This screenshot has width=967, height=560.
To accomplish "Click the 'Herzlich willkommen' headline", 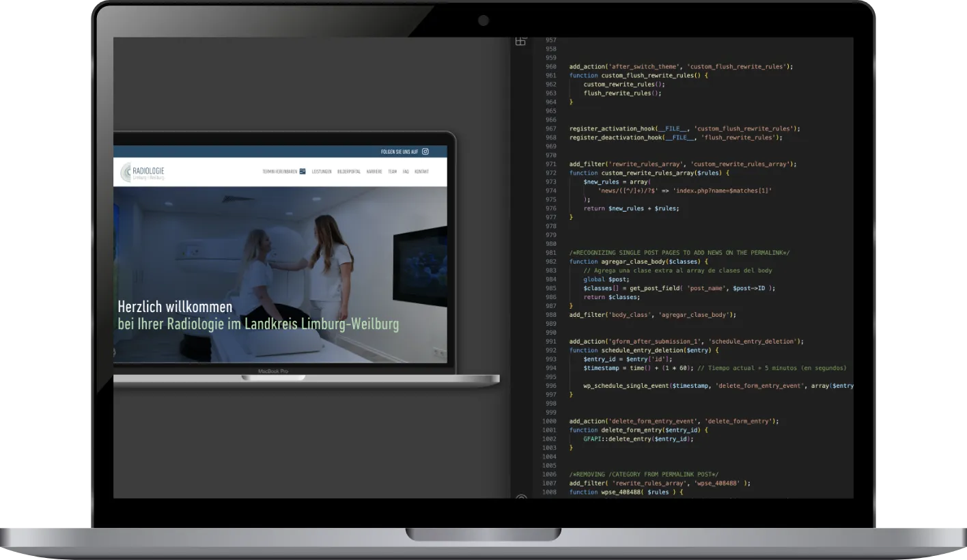I will 175,307.
